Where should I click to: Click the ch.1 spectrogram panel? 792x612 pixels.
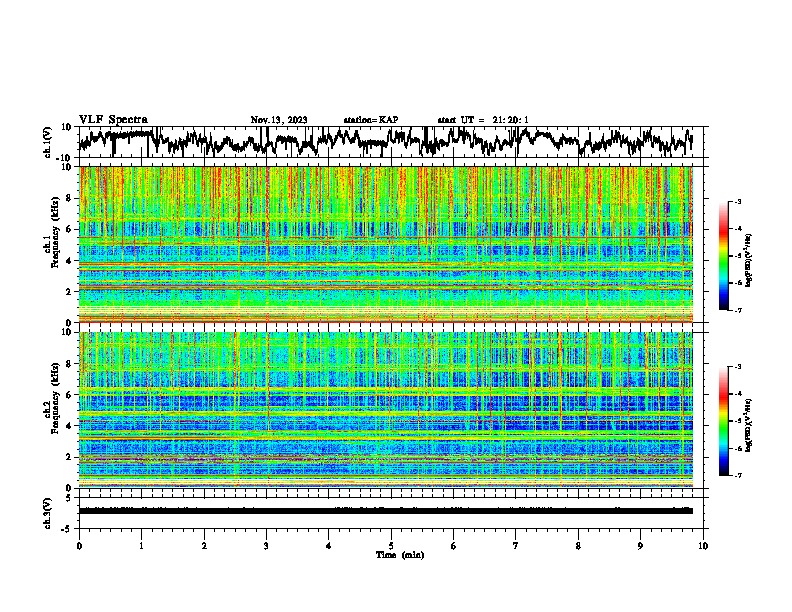click(386, 244)
